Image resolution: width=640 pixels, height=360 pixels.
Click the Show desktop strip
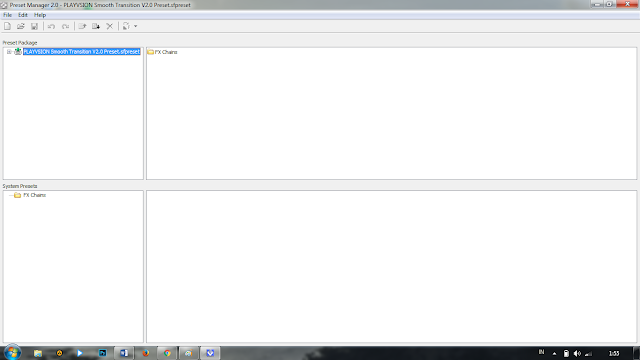click(637, 353)
